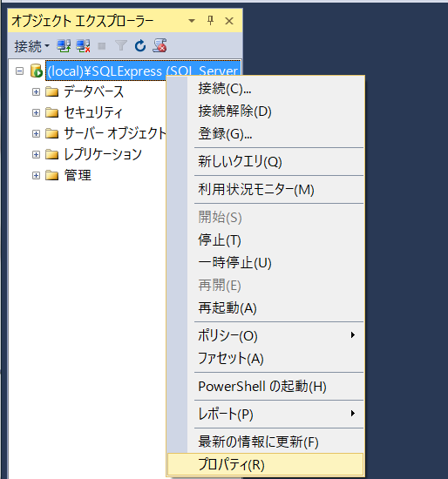Choose 新しいクエリ(Q) from the context menu
The image size is (448, 479).
click(266, 161)
